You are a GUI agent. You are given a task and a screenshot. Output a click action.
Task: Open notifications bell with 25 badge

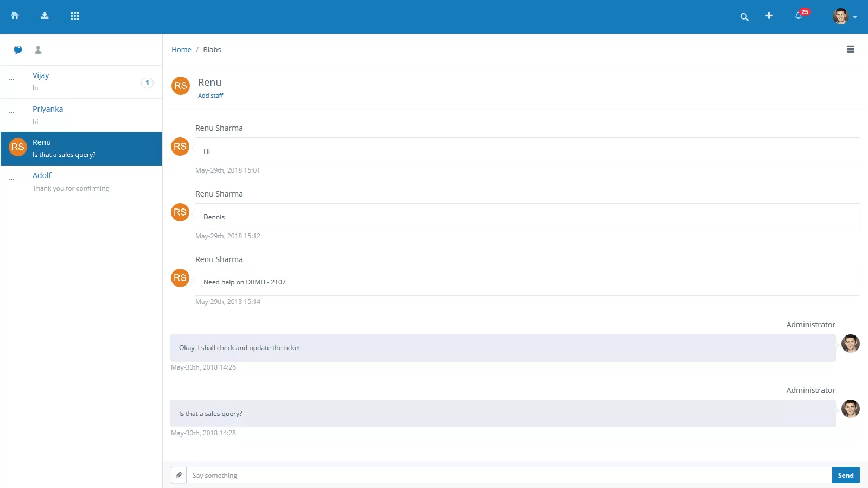(799, 16)
